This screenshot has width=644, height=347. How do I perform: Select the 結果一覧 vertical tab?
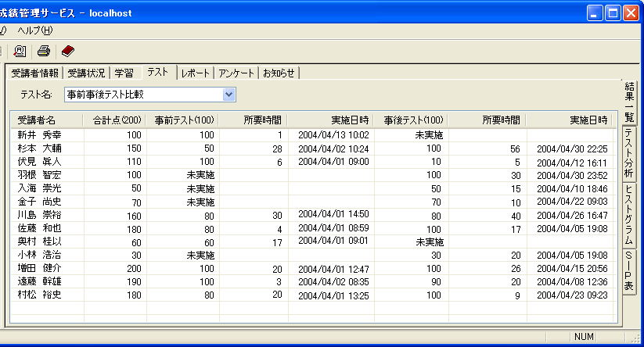(x=629, y=102)
